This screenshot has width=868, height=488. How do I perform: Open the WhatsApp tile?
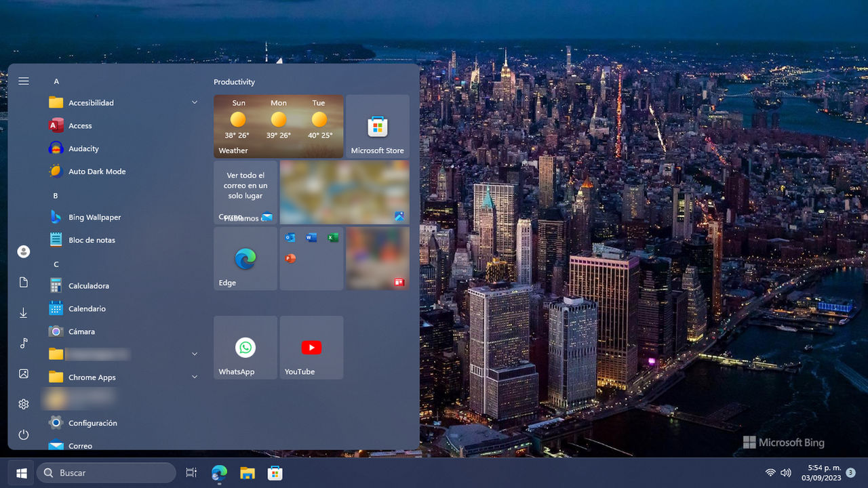click(x=245, y=348)
